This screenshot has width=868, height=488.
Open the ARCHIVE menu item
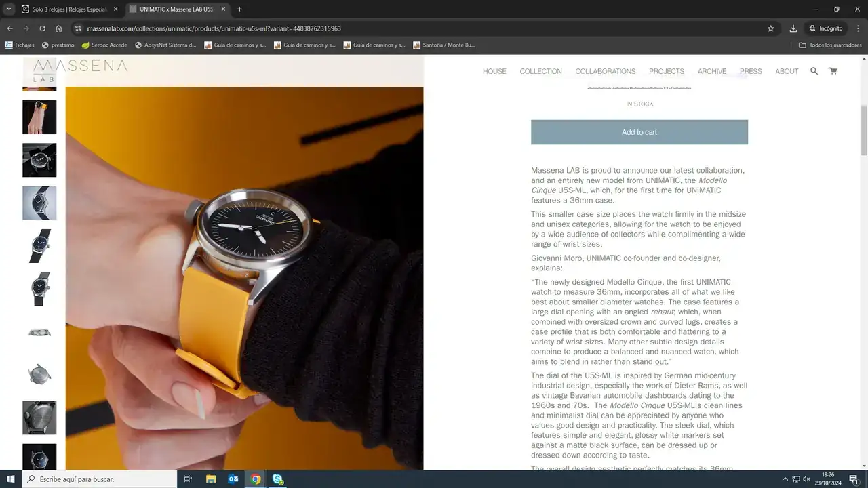click(711, 71)
